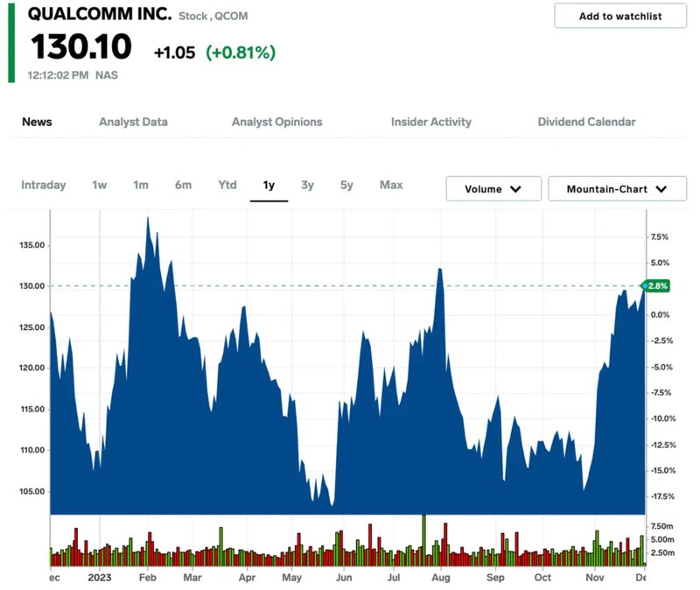Click the 0.0% percent axis label
Image resolution: width=700 pixels, height=590 pixels.
pos(660,315)
